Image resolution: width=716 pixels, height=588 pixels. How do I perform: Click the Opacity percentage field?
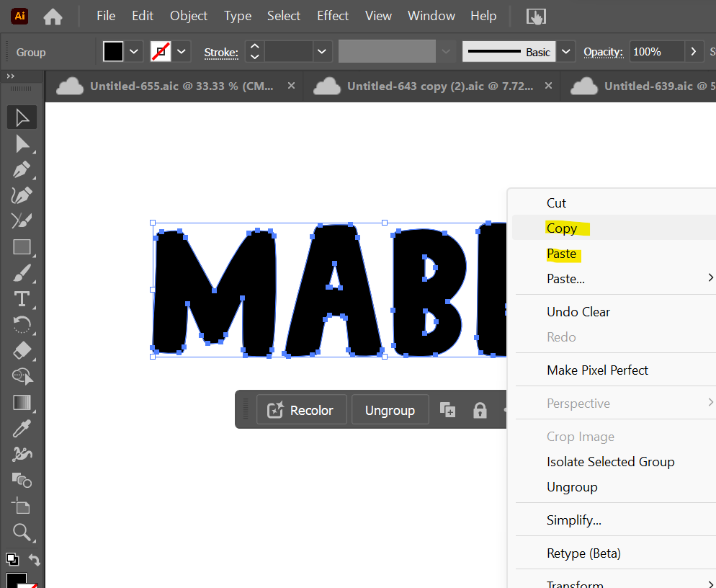click(655, 52)
